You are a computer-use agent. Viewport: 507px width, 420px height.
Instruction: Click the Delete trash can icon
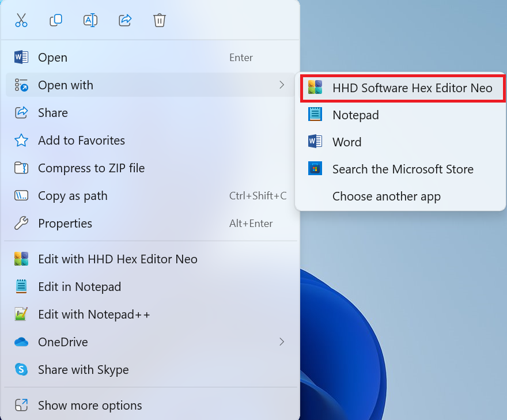[160, 20]
